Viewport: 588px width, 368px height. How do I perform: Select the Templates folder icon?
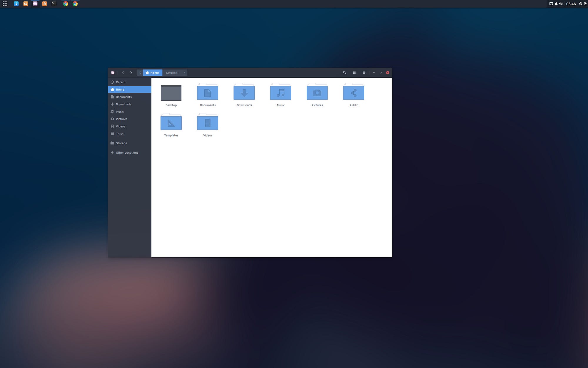pos(171,122)
